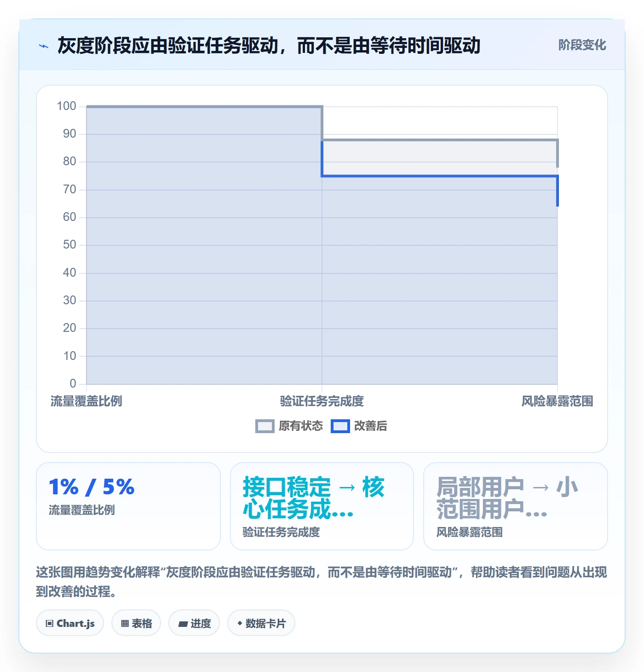Toggle the 改善后 legend swatch
The image size is (644, 672).
340,426
